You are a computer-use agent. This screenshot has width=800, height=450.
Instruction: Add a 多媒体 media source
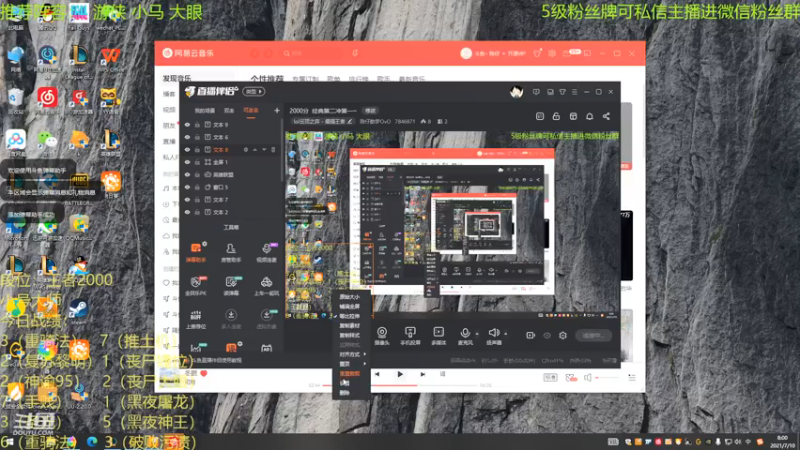tap(438, 336)
